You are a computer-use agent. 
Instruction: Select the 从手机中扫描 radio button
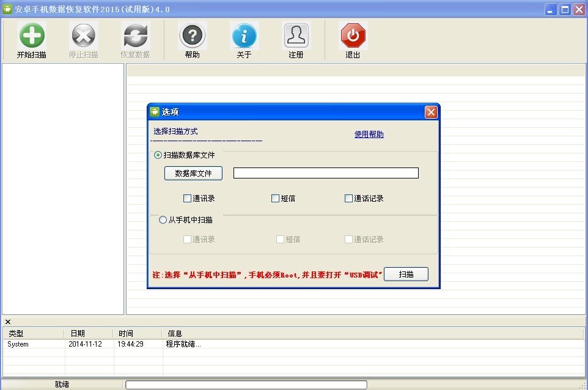coord(163,219)
